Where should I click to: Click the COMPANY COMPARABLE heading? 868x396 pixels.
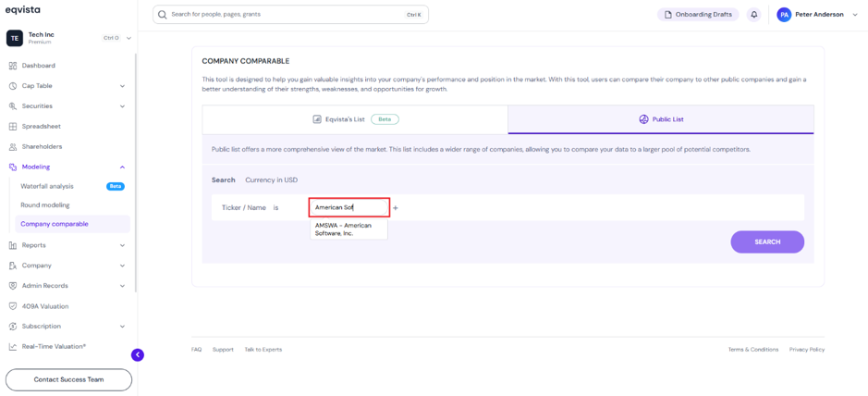click(x=246, y=61)
